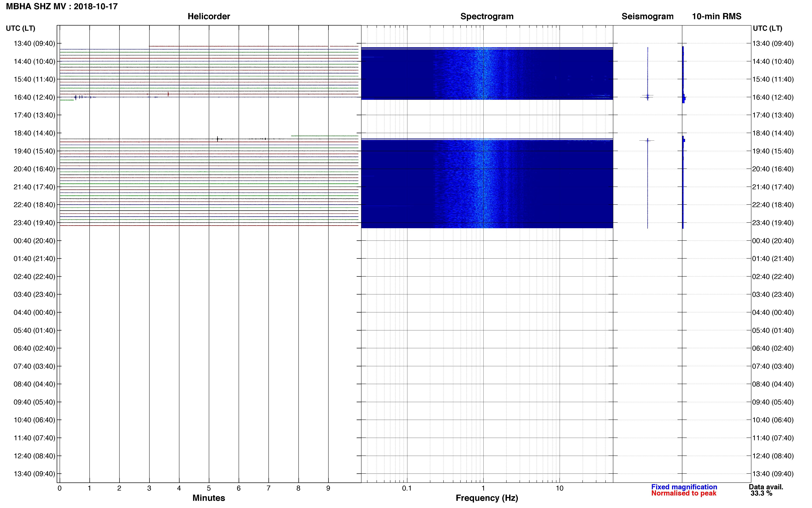Select left-axis time label '05:40 (01:40)'

pyautogui.click(x=34, y=330)
